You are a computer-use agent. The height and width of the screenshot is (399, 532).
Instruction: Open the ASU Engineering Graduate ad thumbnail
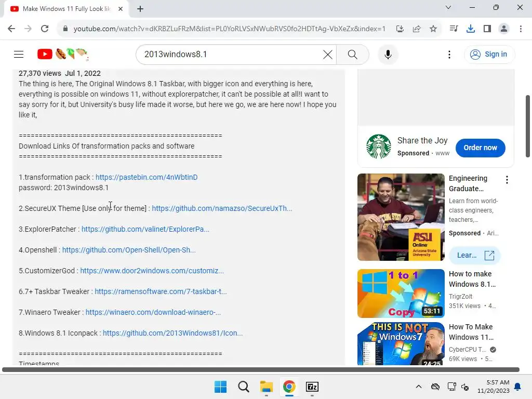tap(401, 217)
